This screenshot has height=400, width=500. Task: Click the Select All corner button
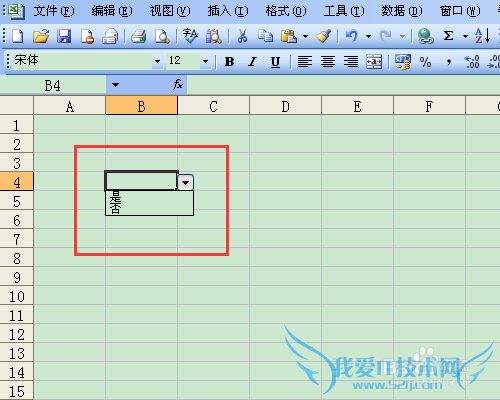coord(16,106)
